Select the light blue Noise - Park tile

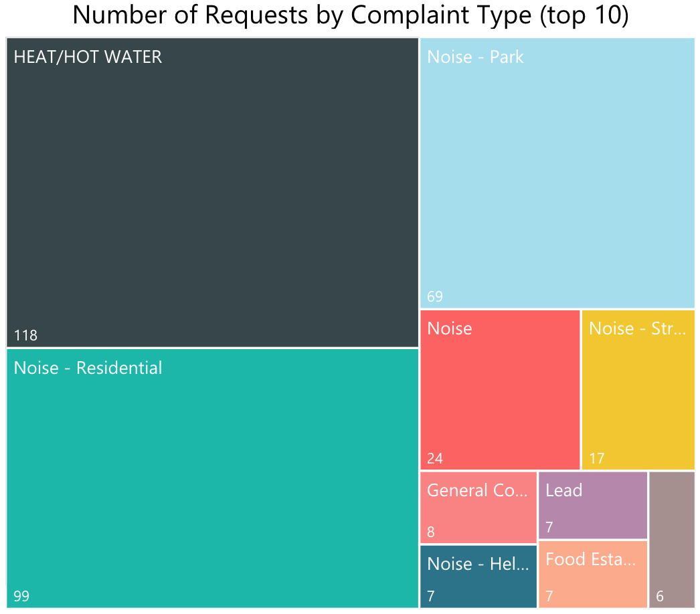coord(557,173)
